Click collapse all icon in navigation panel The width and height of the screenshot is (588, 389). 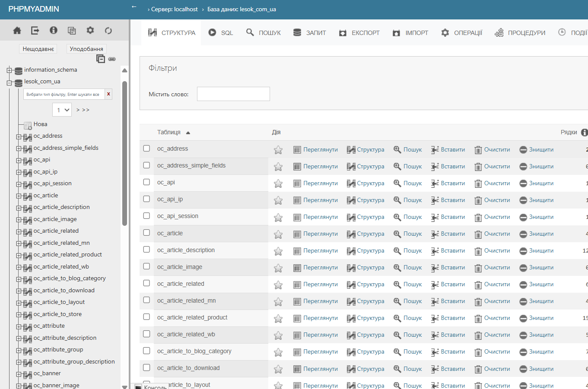click(x=101, y=59)
